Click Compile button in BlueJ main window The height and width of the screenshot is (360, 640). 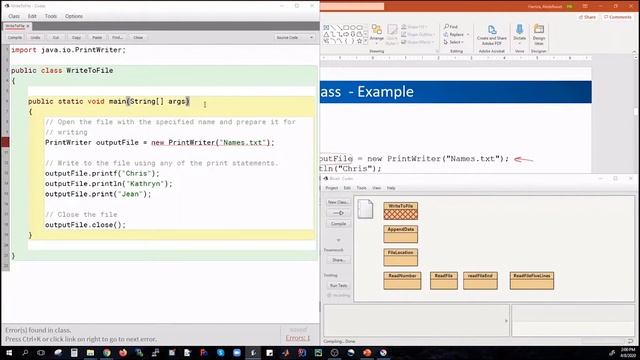pos(338,224)
